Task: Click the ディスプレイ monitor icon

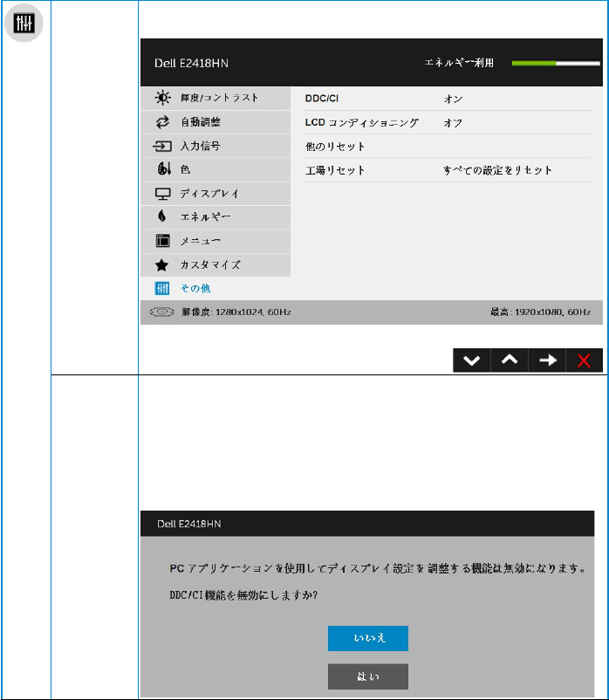Action: (163, 193)
